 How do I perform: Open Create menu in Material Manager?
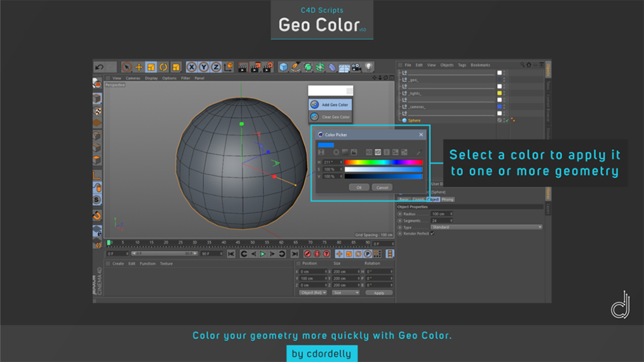point(118,263)
